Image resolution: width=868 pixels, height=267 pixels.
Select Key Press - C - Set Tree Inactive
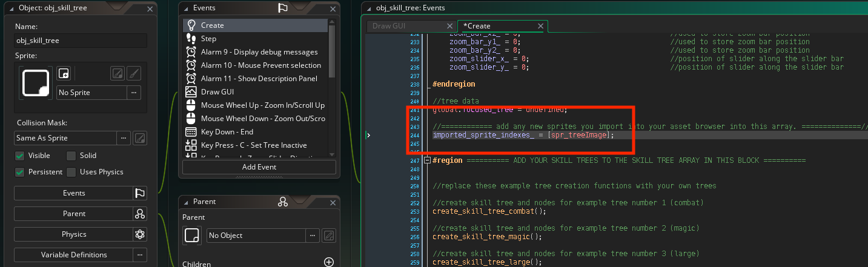coord(255,145)
